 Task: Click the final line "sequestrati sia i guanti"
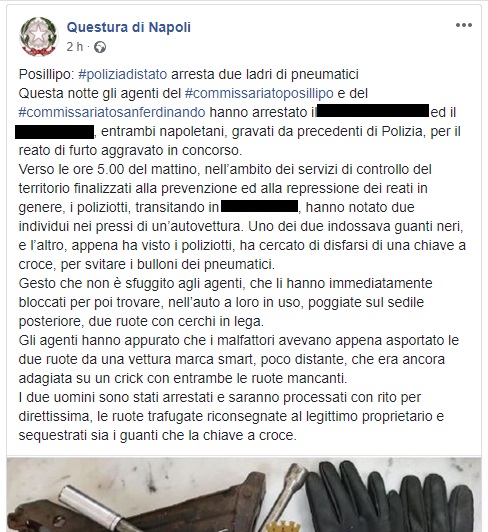157,435
